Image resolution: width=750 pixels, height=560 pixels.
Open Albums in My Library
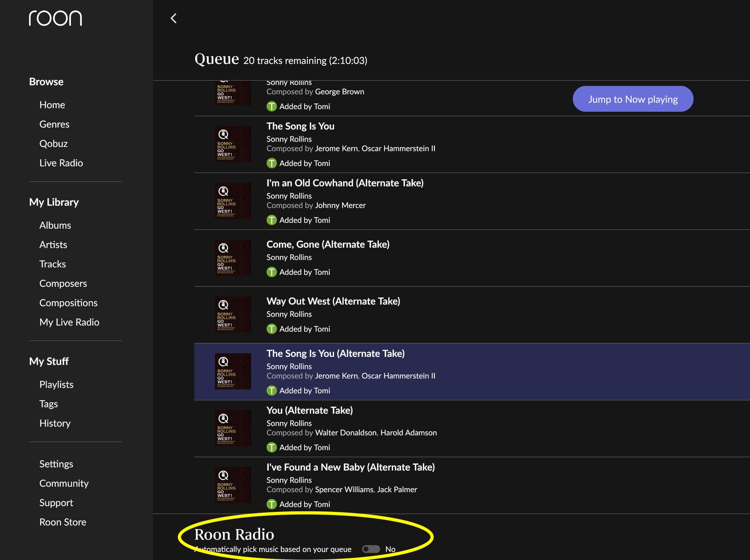point(55,225)
